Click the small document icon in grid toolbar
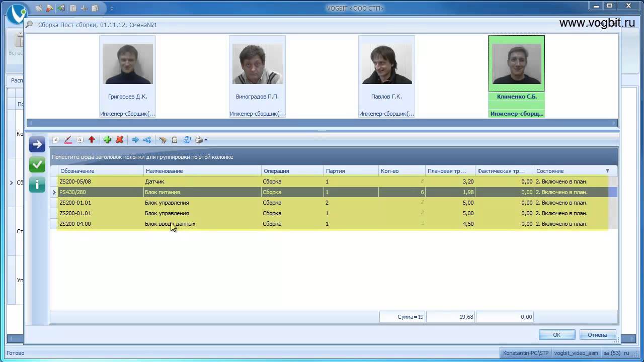Image resolution: width=644 pixels, height=362 pixels. 56,140
